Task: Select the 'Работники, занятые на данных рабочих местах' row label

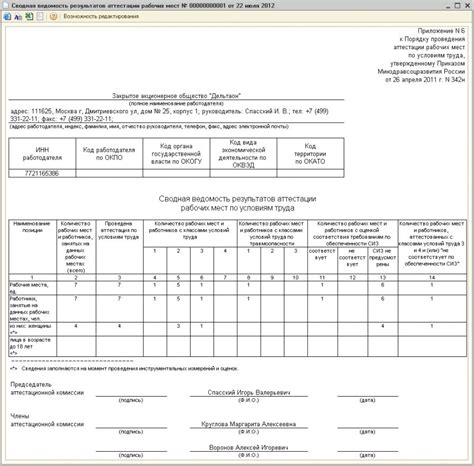Action: click(32, 309)
